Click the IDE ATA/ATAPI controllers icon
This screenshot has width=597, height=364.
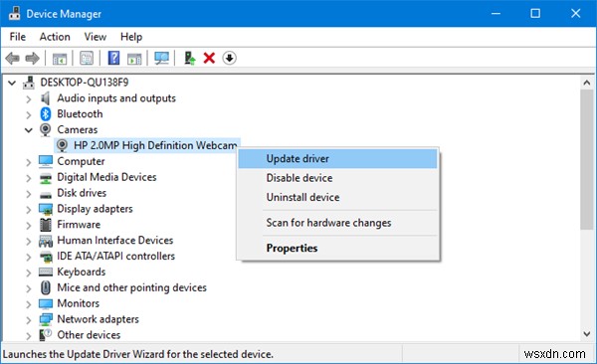(46, 257)
